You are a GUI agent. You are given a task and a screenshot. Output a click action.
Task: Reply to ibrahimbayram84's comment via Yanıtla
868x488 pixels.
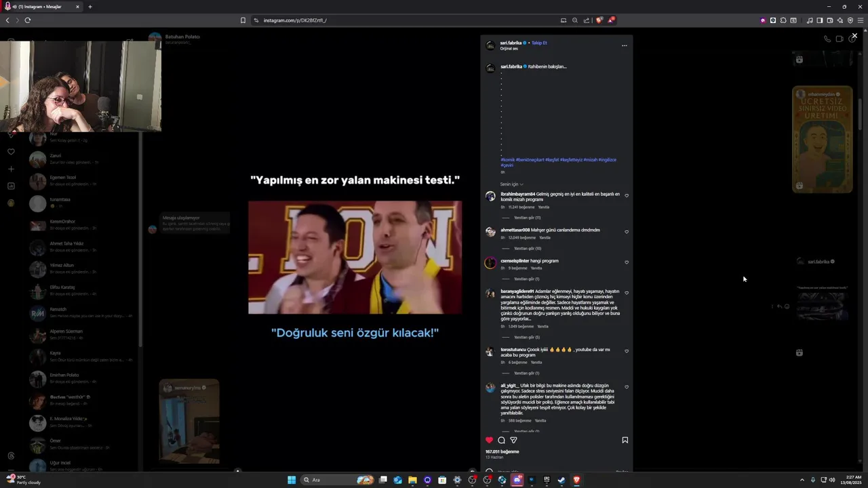click(x=544, y=207)
